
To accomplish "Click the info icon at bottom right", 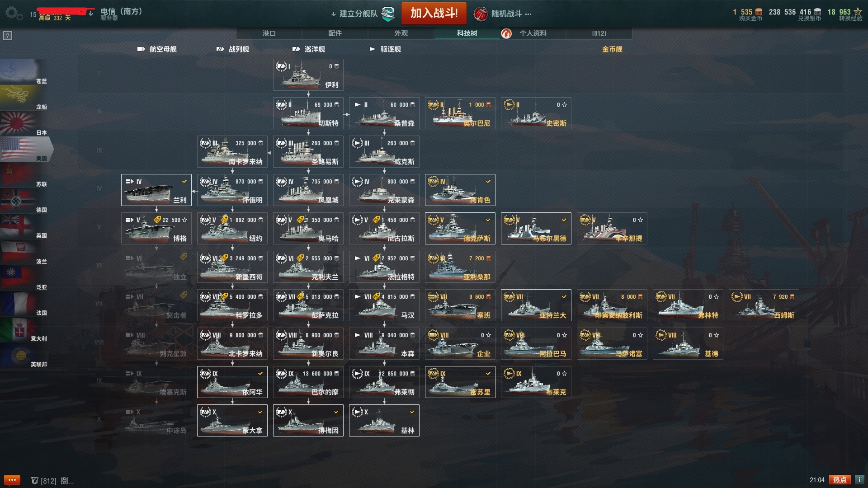I will pyautogui.click(x=859, y=480).
